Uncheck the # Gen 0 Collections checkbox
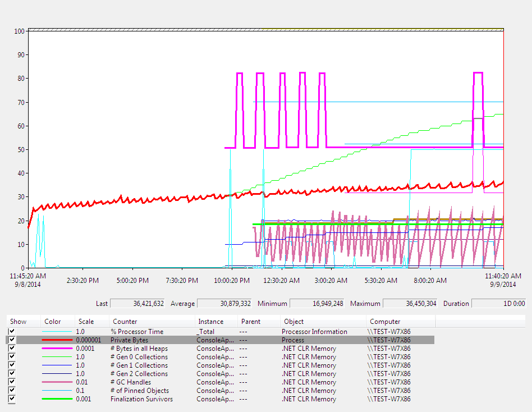Viewport: 532px width, 412px height. coord(12,357)
